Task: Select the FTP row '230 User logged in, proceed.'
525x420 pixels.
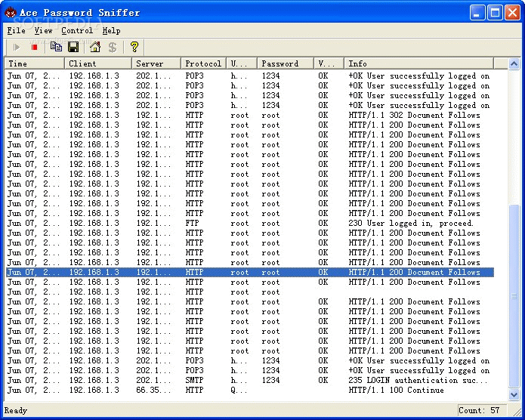Action: coord(249,223)
